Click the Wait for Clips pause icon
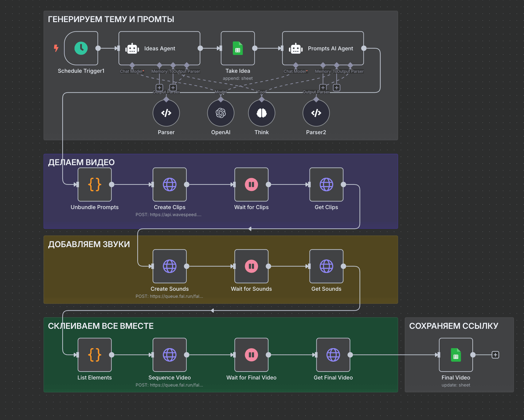Screen dimensions: 524x420 pos(251,185)
